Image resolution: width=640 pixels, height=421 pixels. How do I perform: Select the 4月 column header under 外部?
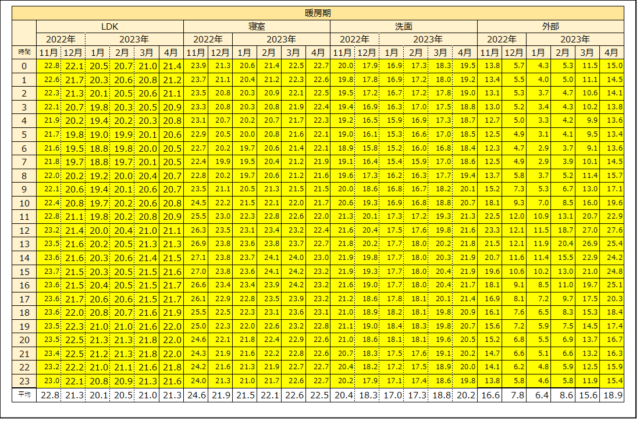613,51
